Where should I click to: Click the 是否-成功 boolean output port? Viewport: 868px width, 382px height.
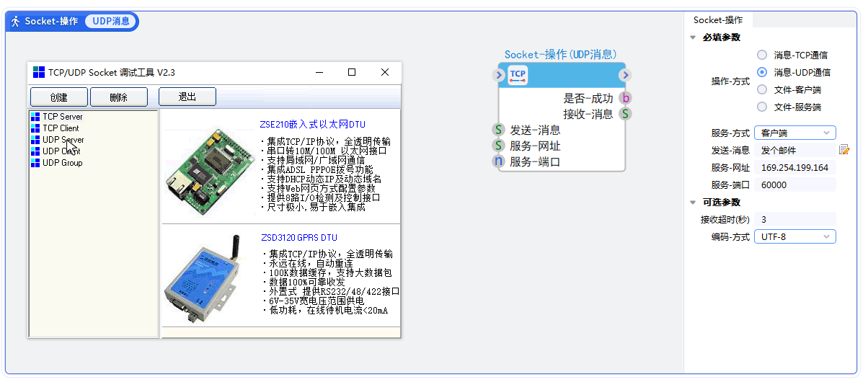pos(625,99)
